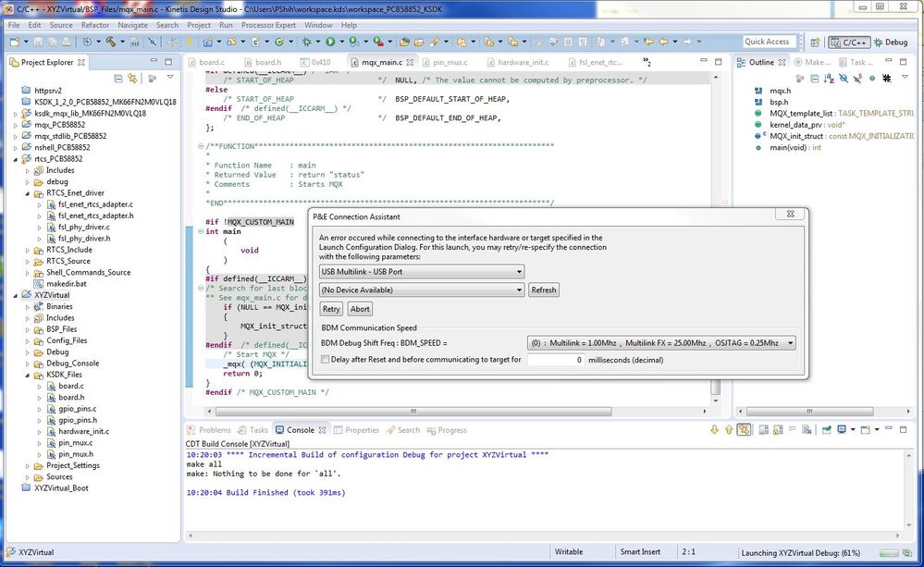Select XYZVirtual_Boot project
Screen dimensions: 924x567
point(61,488)
